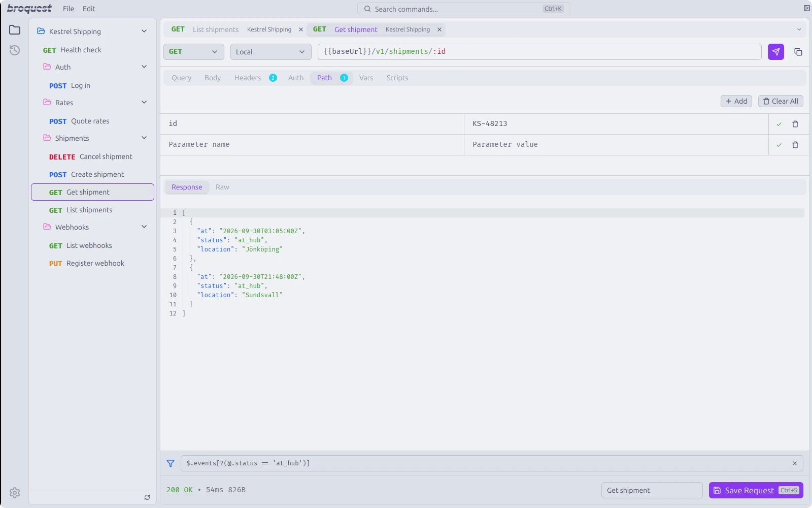
Task: Collapse the Webhooks folder
Action: (x=144, y=227)
